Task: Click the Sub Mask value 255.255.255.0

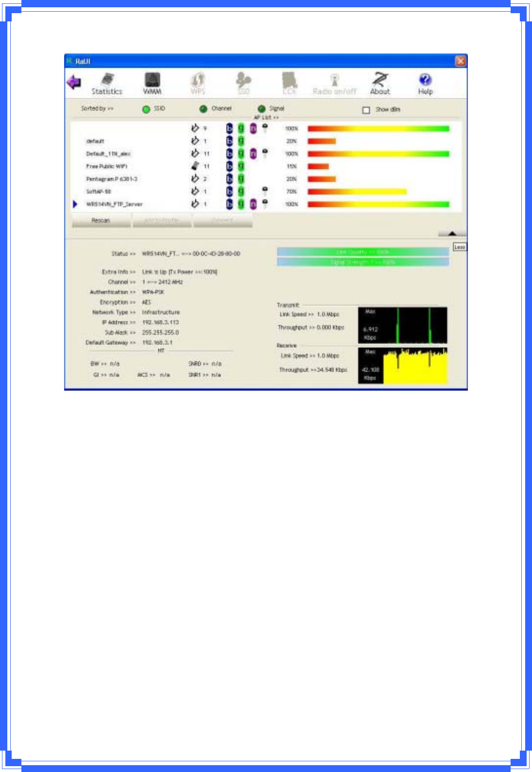Action: (160, 333)
